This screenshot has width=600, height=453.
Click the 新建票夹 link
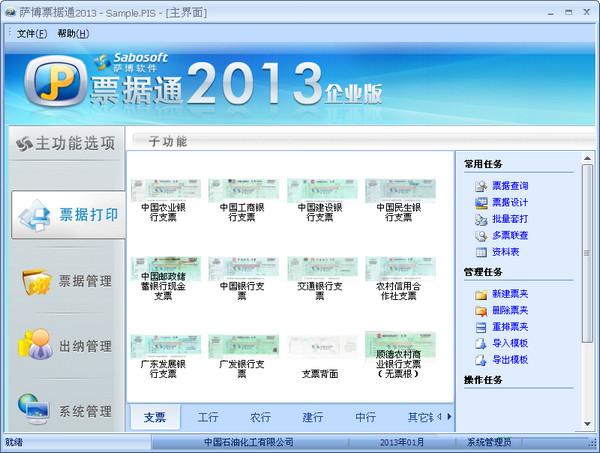coord(510,294)
